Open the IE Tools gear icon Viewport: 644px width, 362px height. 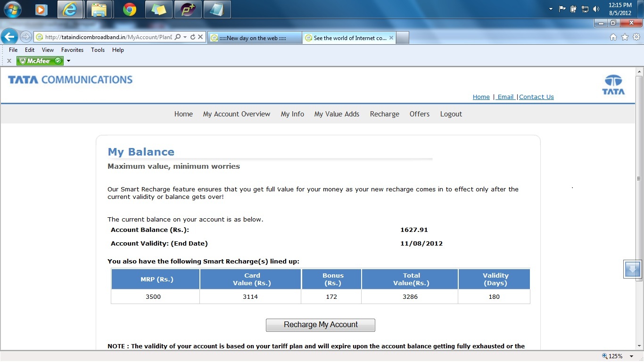pos(636,37)
